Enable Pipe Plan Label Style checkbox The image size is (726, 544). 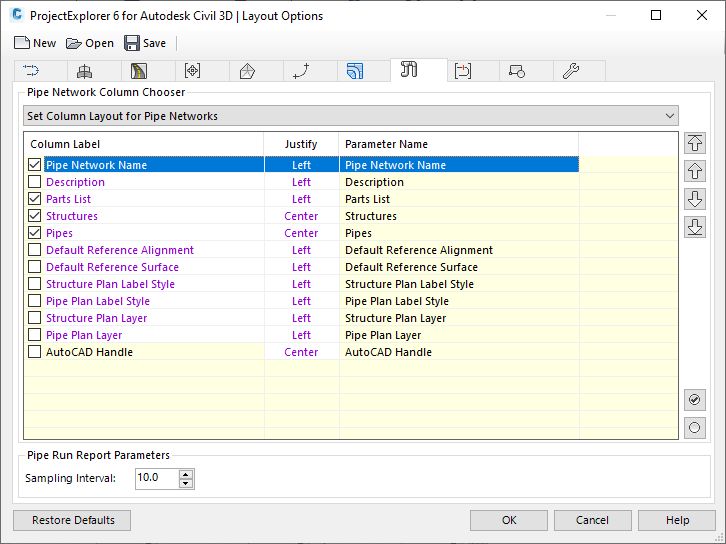coord(34,300)
